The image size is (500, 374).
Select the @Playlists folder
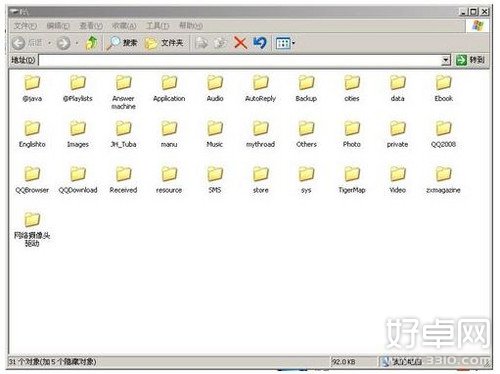pyautogui.click(x=78, y=88)
